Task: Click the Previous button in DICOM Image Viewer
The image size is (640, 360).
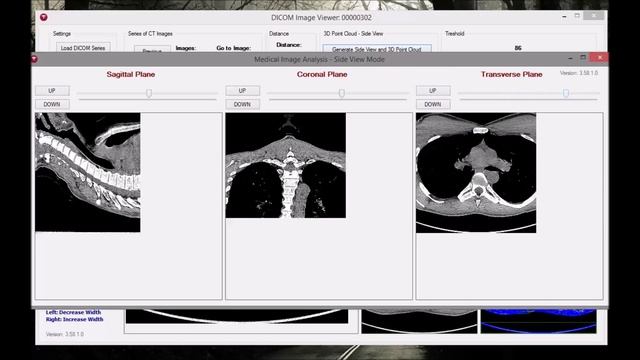Action: pos(152,50)
